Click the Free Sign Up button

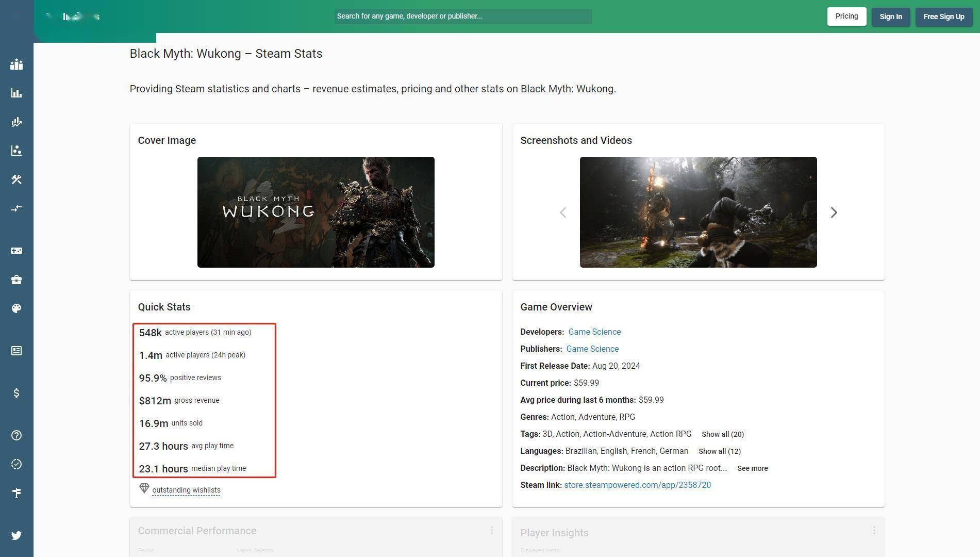[x=943, y=17]
